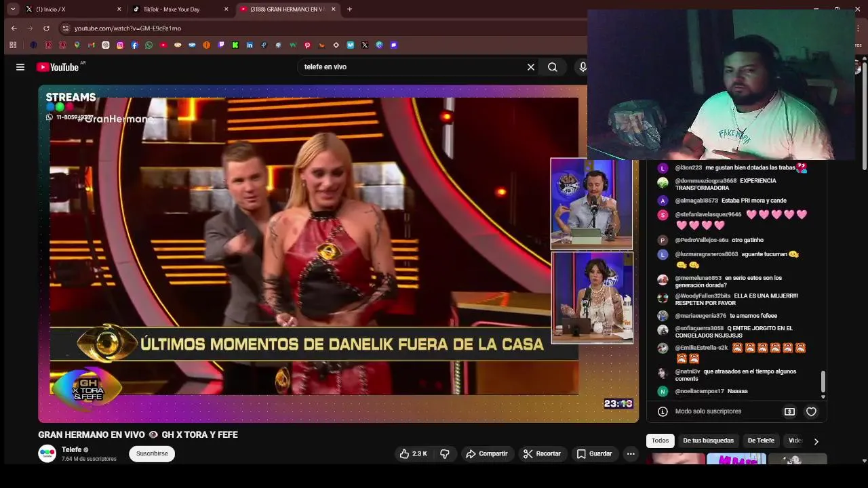This screenshot has width=868, height=488.
Task: Open ChatGPT bookmark
Action: [106, 45]
